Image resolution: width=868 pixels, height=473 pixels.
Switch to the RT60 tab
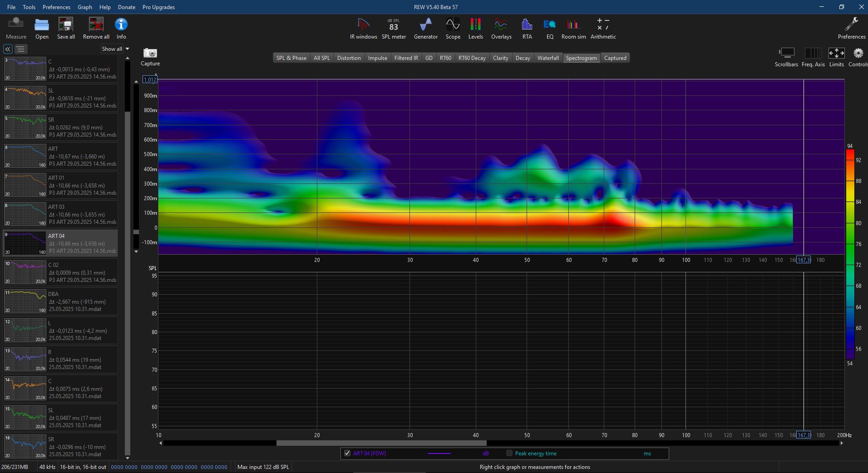coord(445,58)
